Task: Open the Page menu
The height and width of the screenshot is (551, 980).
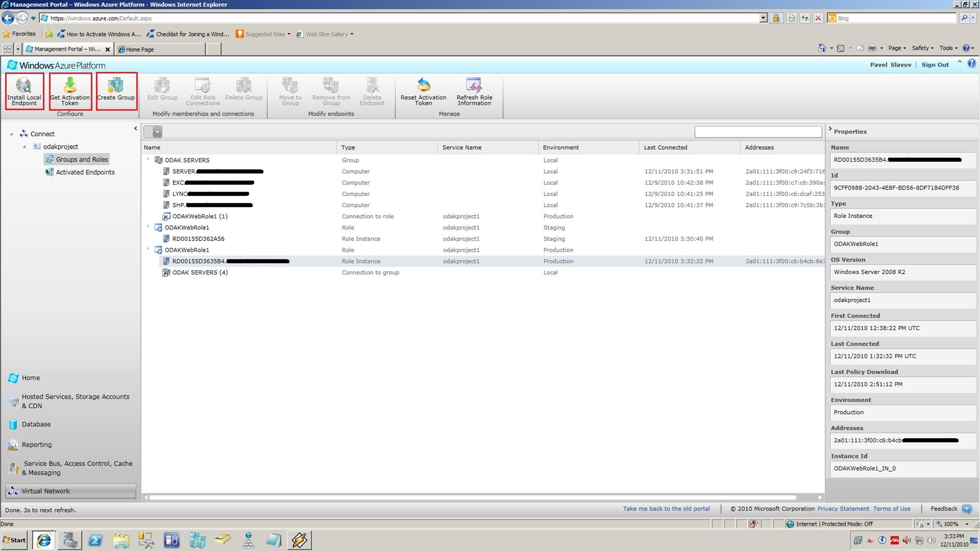Action: (x=897, y=48)
